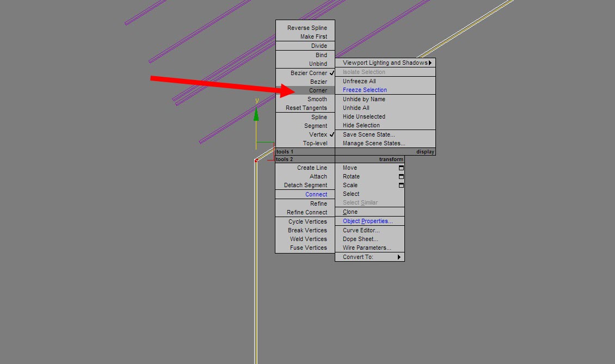Expand Viewport Lighting and Shadows submenu

pyautogui.click(x=430, y=63)
